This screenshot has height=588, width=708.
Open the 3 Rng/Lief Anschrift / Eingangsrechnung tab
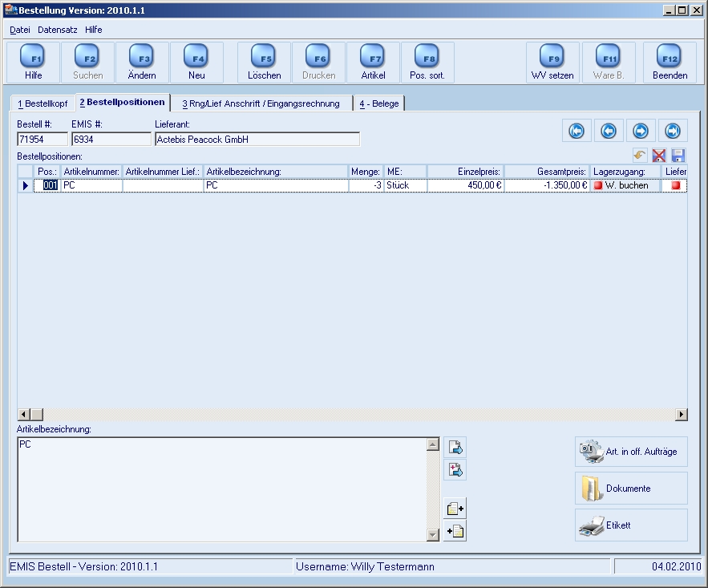click(261, 103)
